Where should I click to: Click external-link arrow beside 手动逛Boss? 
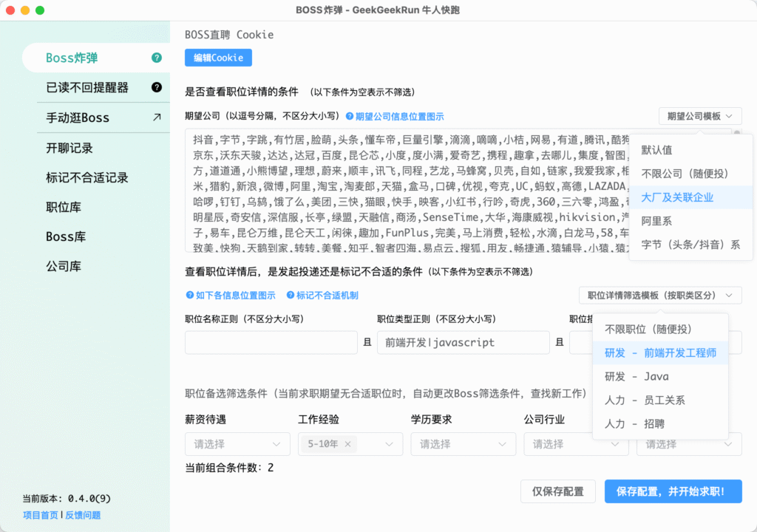157,117
